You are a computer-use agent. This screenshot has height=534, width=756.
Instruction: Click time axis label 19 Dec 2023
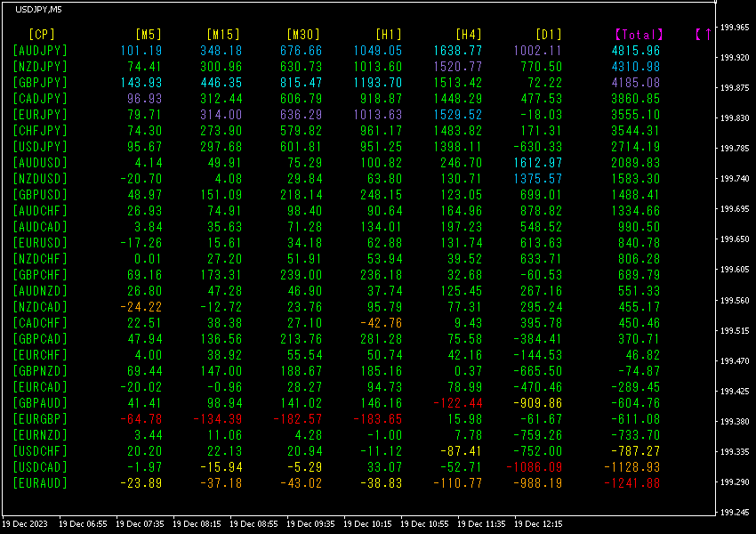(25, 524)
